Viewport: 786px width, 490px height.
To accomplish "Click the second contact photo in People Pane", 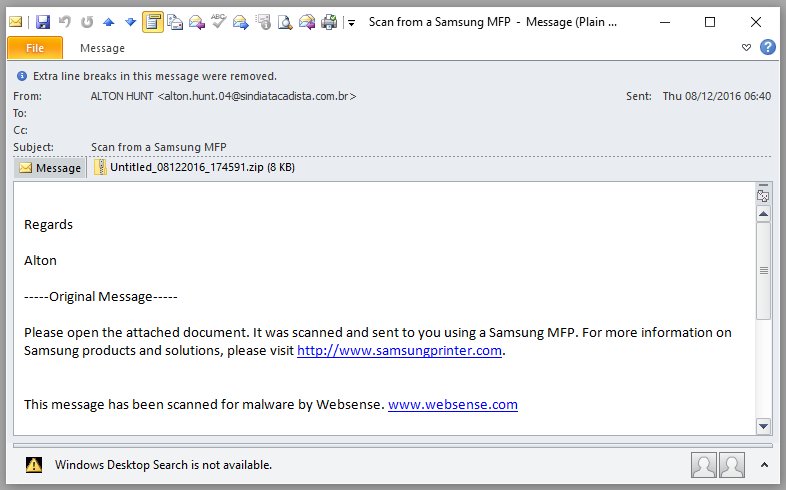I will (732, 465).
